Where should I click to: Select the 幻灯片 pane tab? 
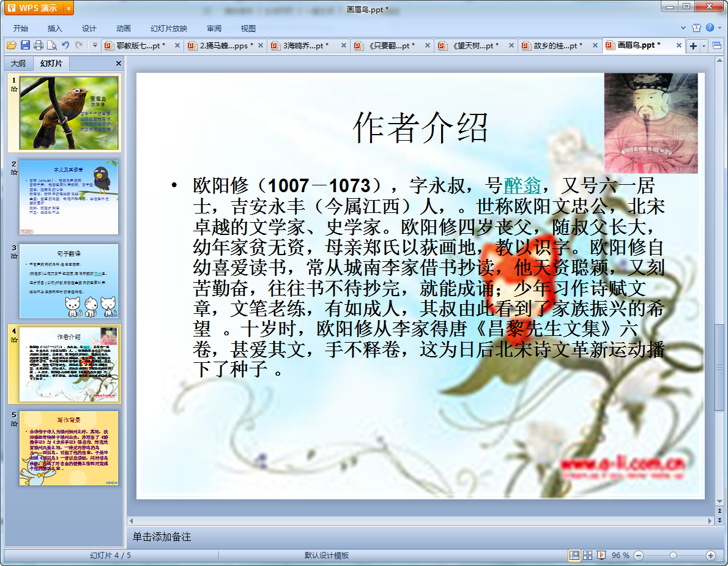51,63
